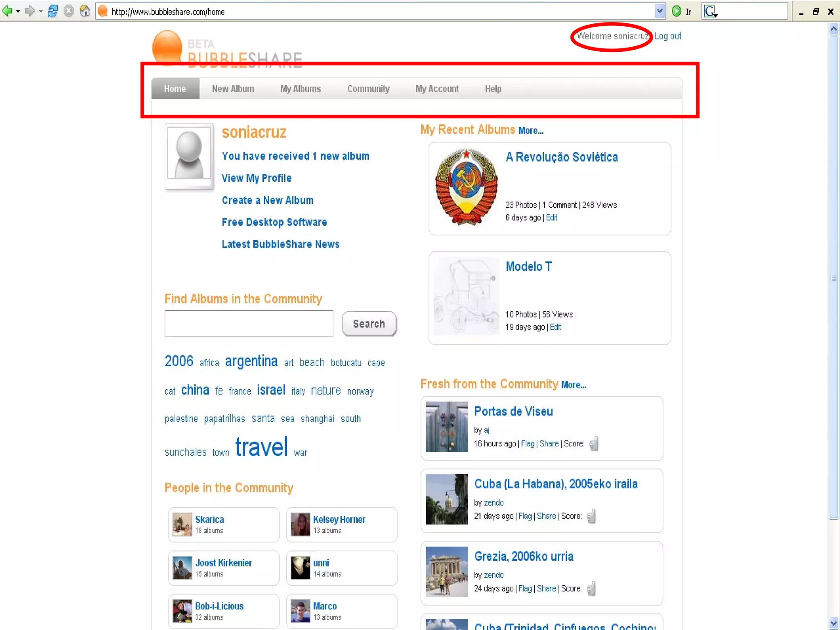Click the browser Refresh icon
Viewport: 840px width, 630px height.
52,11
